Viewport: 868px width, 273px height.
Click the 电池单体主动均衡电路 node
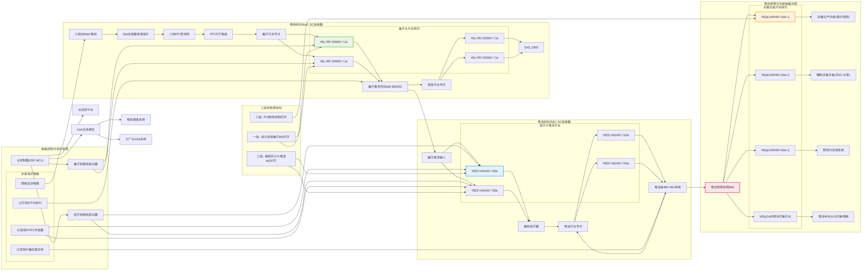834,216
